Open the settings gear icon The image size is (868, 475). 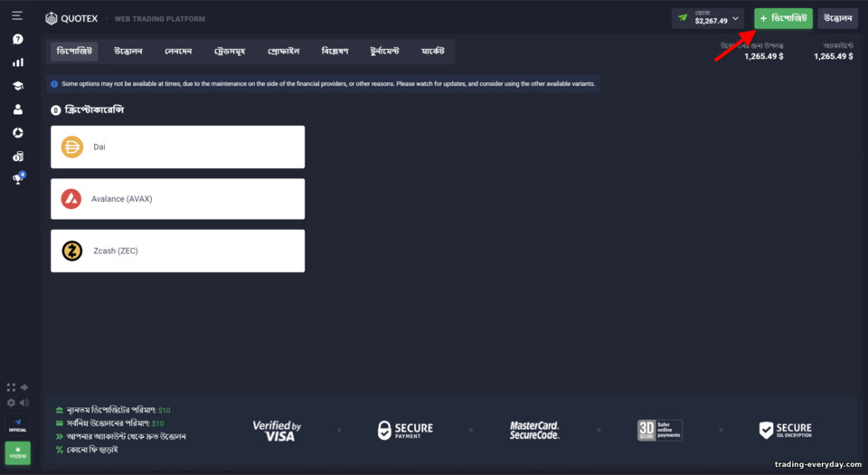[11, 403]
